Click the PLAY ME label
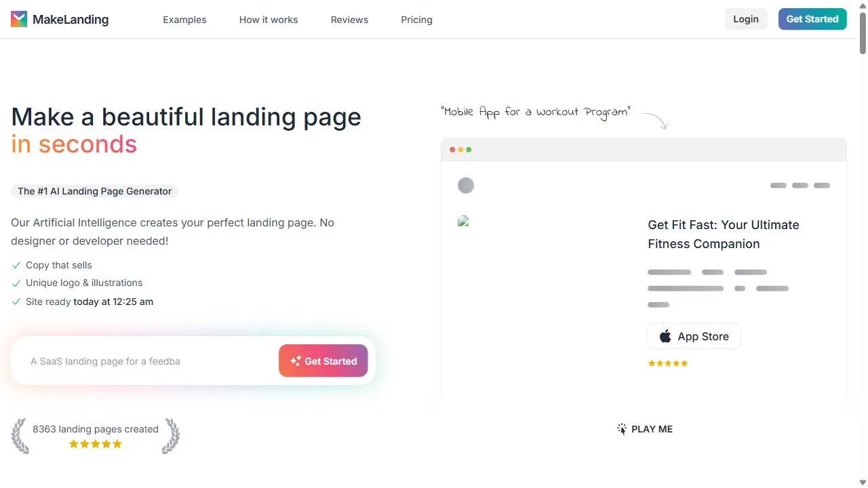868x488 pixels. [652, 429]
